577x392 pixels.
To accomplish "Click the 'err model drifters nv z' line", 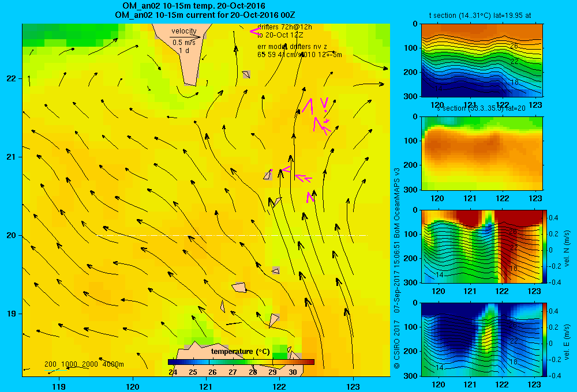I will [292, 47].
